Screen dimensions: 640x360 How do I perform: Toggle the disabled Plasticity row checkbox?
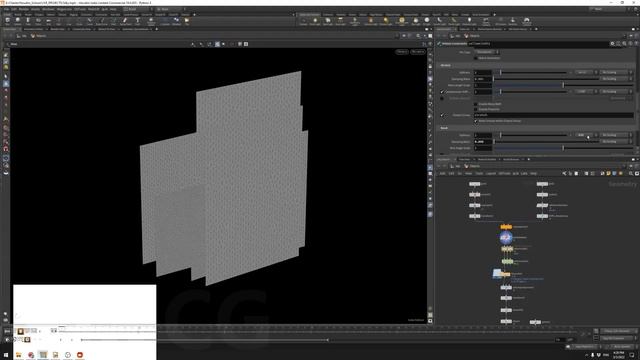tap(442, 98)
